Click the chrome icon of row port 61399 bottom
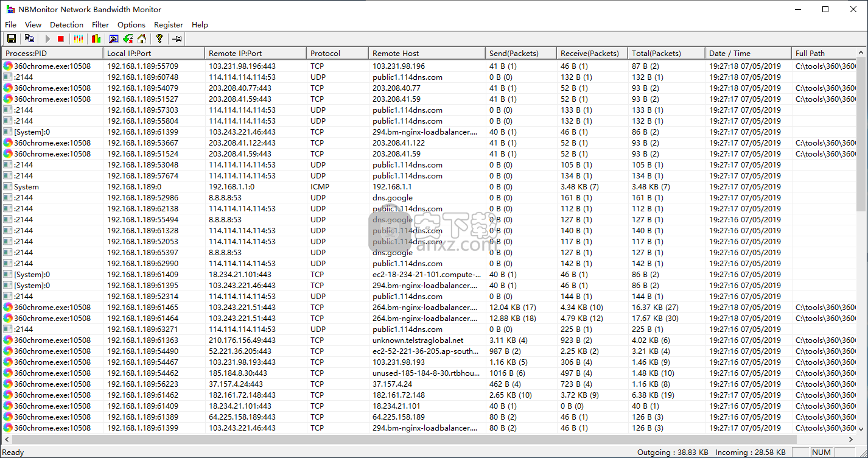This screenshot has height=458, width=868. [x=8, y=428]
